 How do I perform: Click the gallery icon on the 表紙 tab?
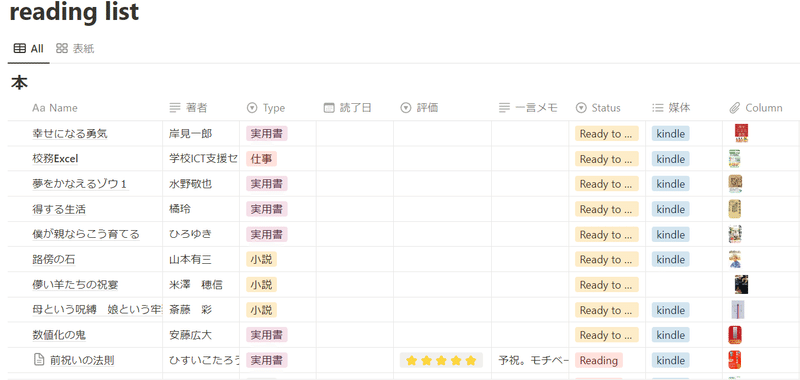[x=62, y=49]
